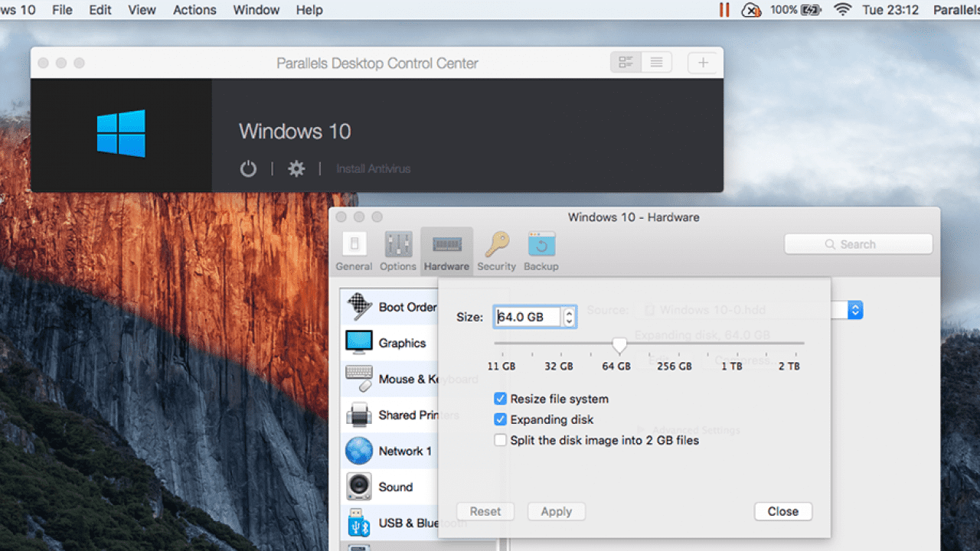This screenshot has height=551, width=980.
Task: Open the Window menu
Action: [x=256, y=10]
